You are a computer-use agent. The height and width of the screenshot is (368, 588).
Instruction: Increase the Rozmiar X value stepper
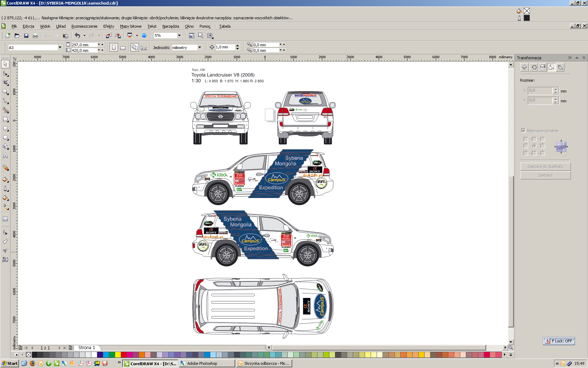coord(555,89)
